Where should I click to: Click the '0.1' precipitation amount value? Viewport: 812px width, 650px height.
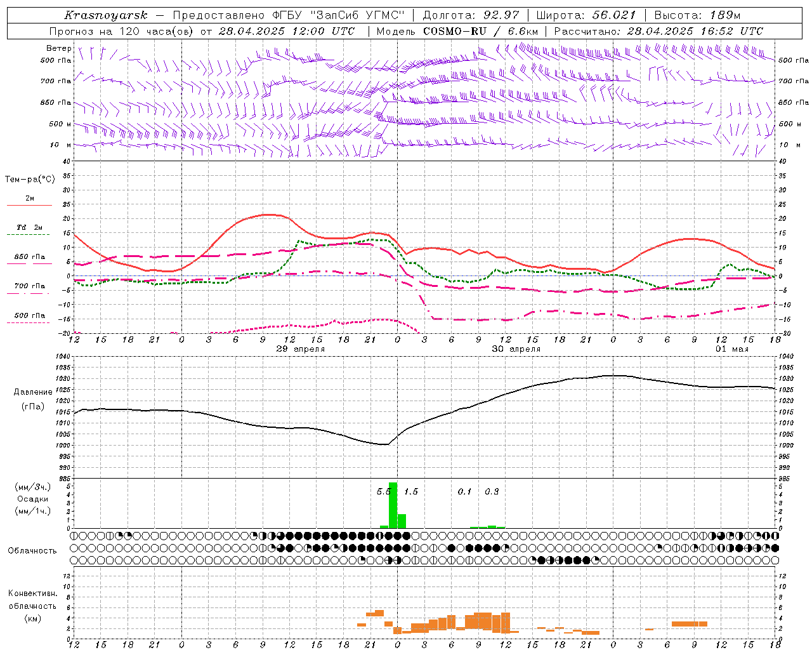465,491
